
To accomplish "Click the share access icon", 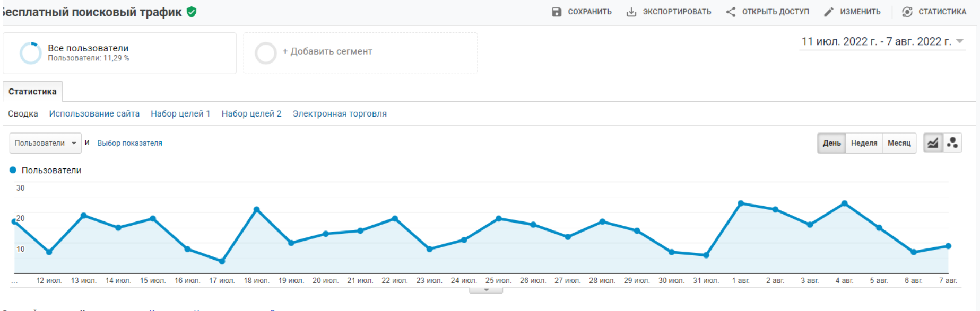I will pos(731,12).
